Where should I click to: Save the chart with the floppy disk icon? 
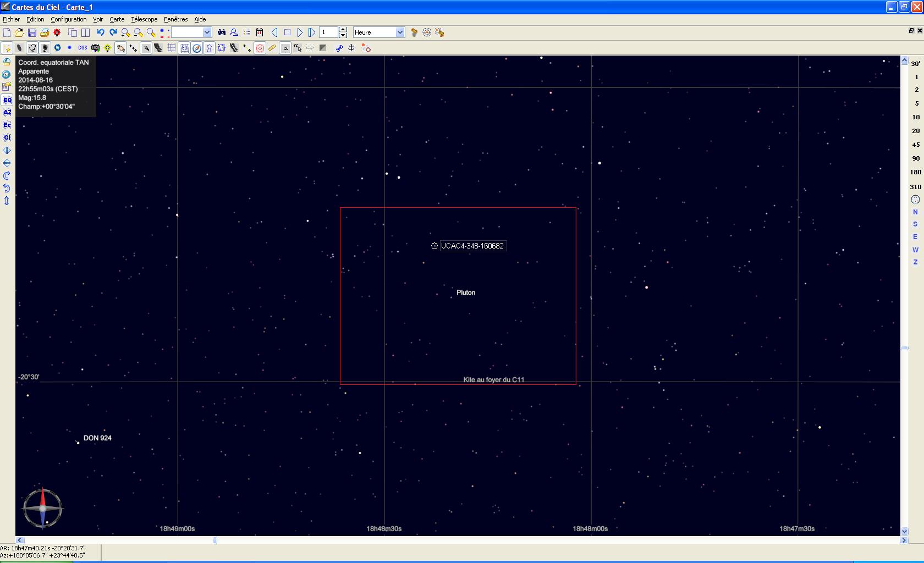pos(32,32)
